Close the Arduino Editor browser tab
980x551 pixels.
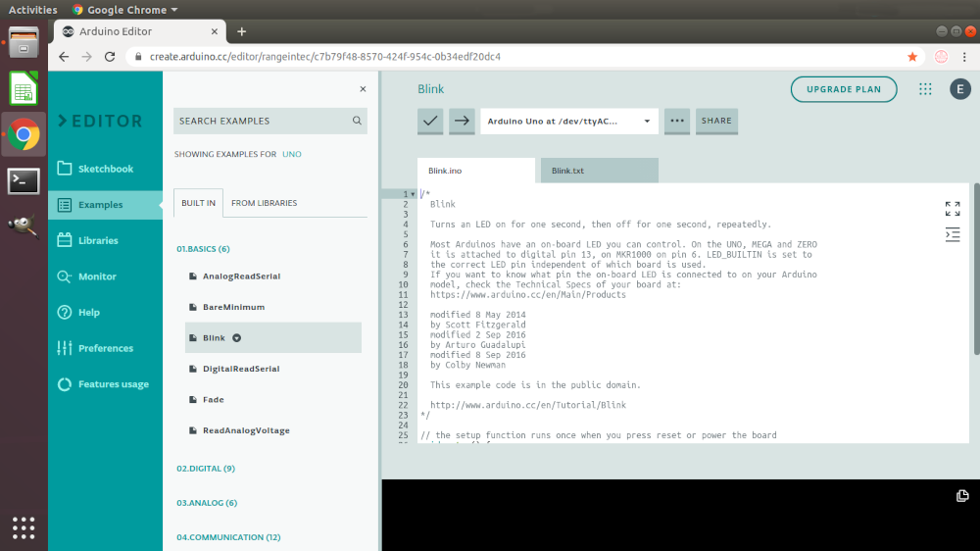[x=215, y=31]
